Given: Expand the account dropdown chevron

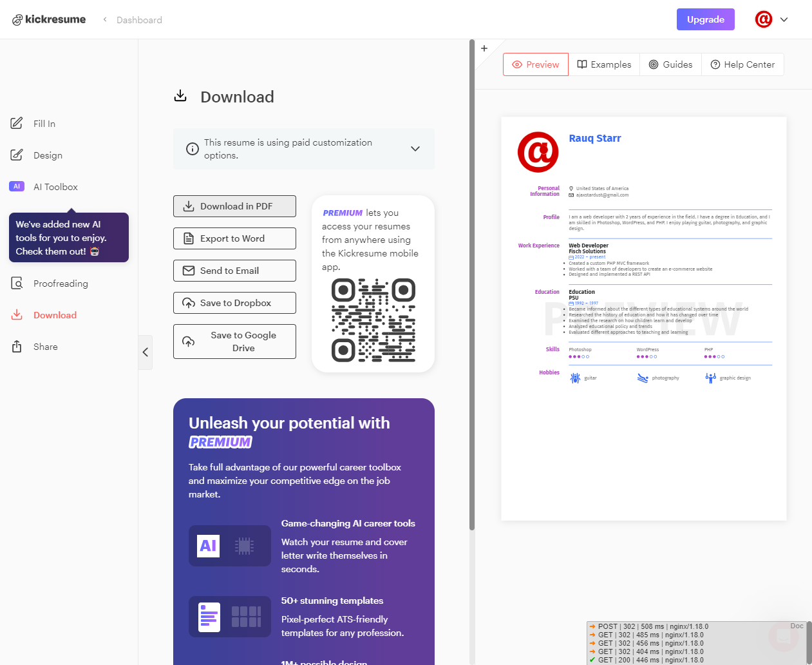Looking at the screenshot, I should [x=784, y=19].
